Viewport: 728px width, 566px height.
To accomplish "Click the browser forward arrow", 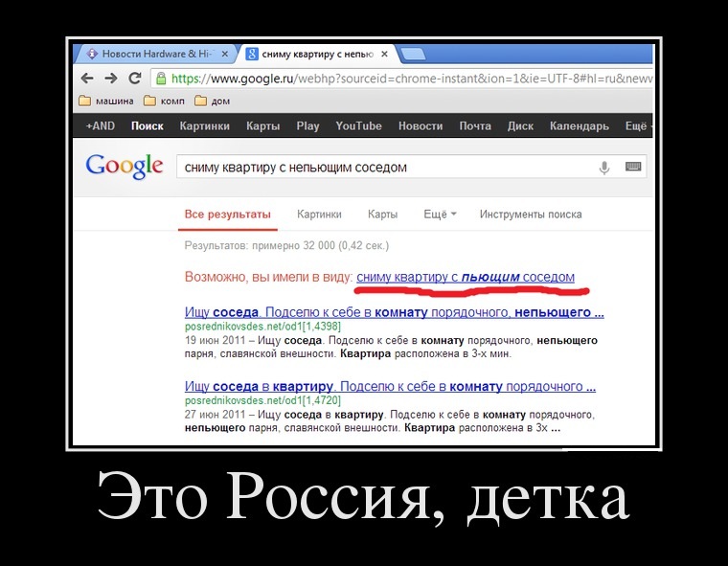I will [110, 79].
